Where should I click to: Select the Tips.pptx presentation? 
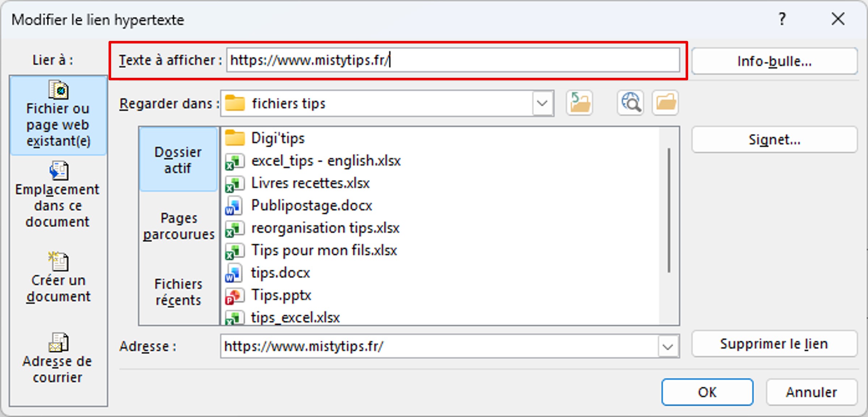click(x=281, y=295)
